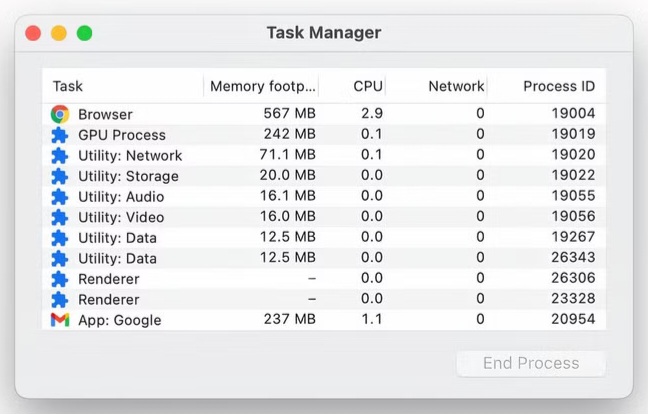Click puzzle icon of Renderer with ID 26306
648x414 pixels.
point(60,279)
